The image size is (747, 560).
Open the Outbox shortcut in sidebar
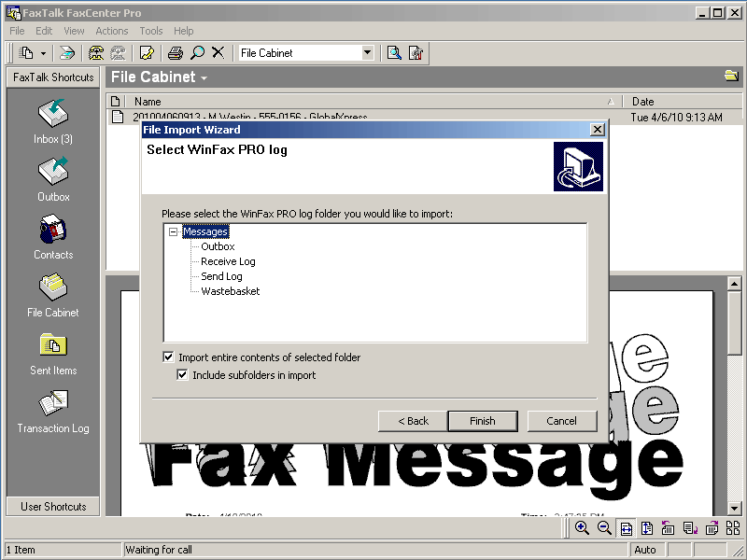coord(53,179)
